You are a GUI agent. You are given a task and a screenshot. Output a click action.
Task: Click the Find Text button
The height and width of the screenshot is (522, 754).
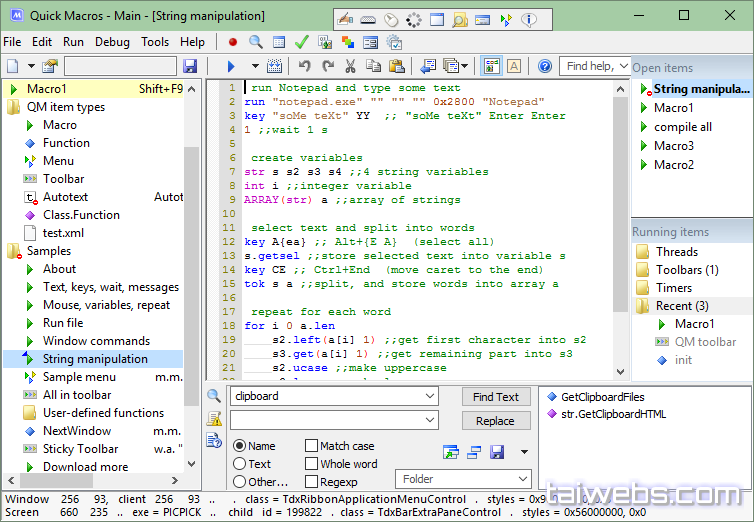pos(496,397)
